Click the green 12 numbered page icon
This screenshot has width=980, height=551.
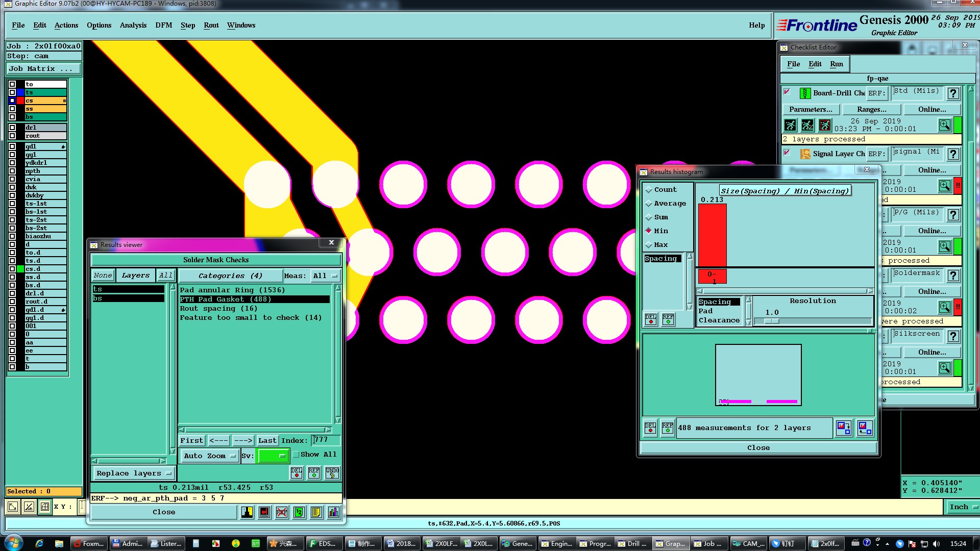pos(299,512)
